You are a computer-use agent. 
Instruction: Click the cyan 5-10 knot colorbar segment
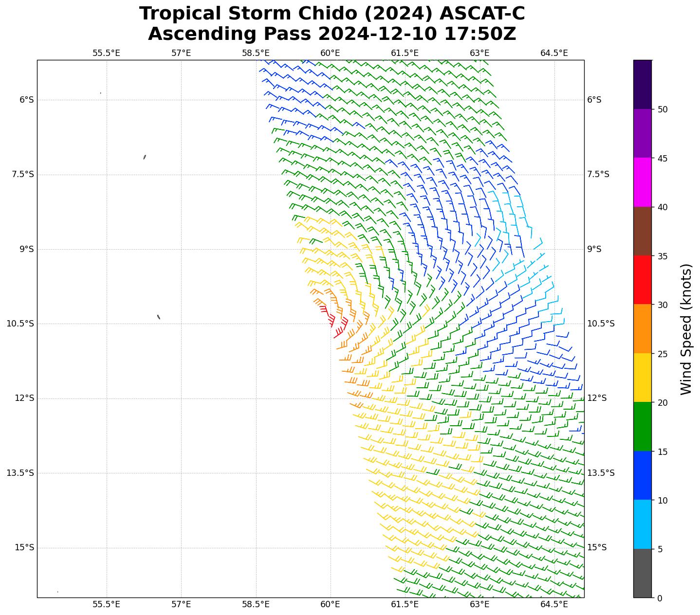point(642,524)
